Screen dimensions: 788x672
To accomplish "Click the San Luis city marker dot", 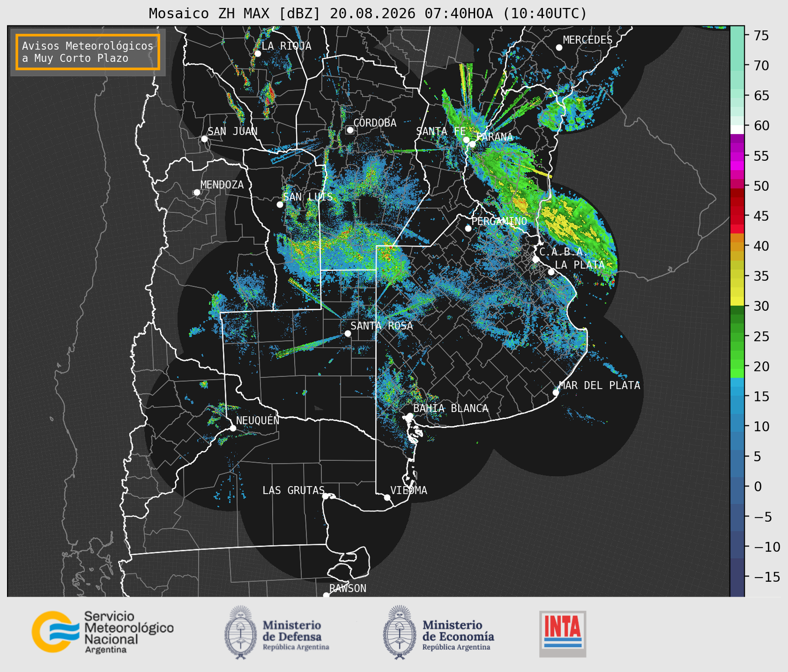I will coord(280,204).
